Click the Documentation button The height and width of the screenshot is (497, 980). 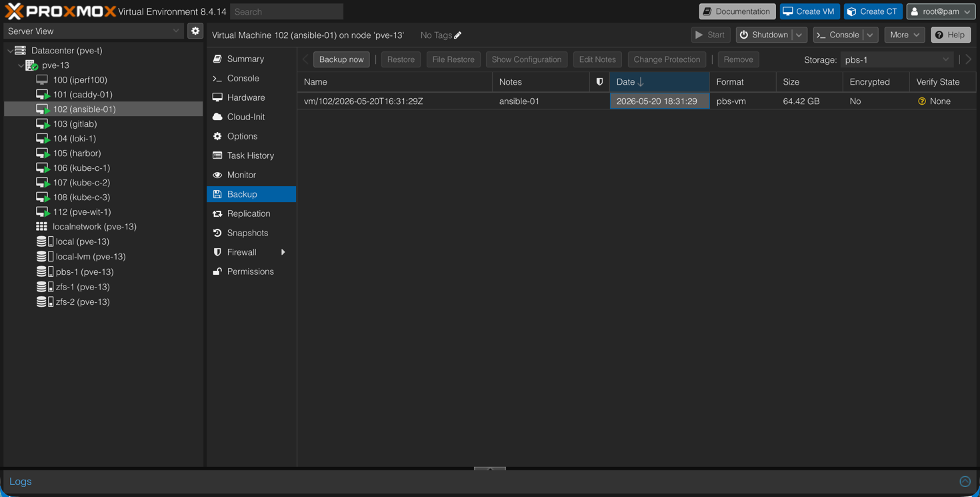pos(737,11)
